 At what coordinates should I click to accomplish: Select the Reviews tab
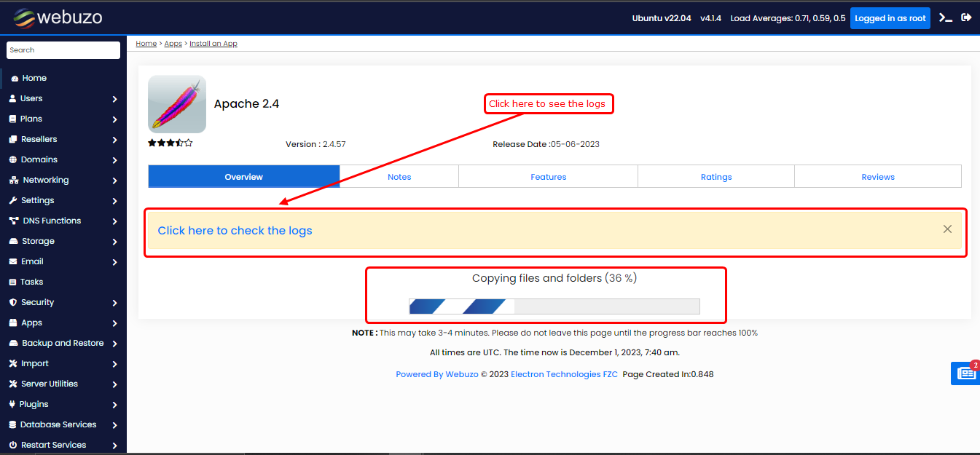[877, 177]
